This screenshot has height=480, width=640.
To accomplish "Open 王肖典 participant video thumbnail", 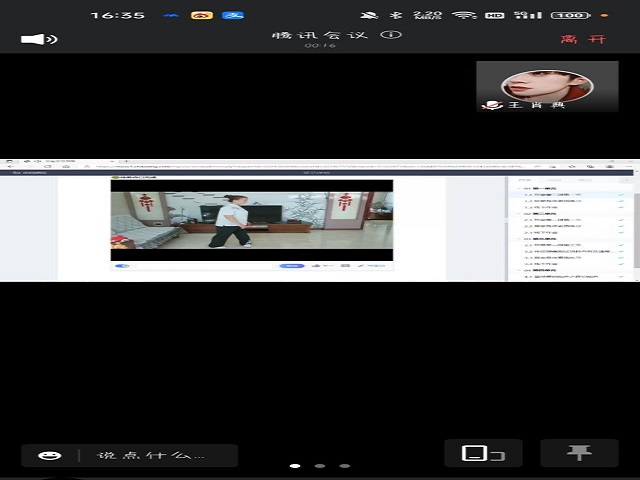I will (x=546, y=86).
